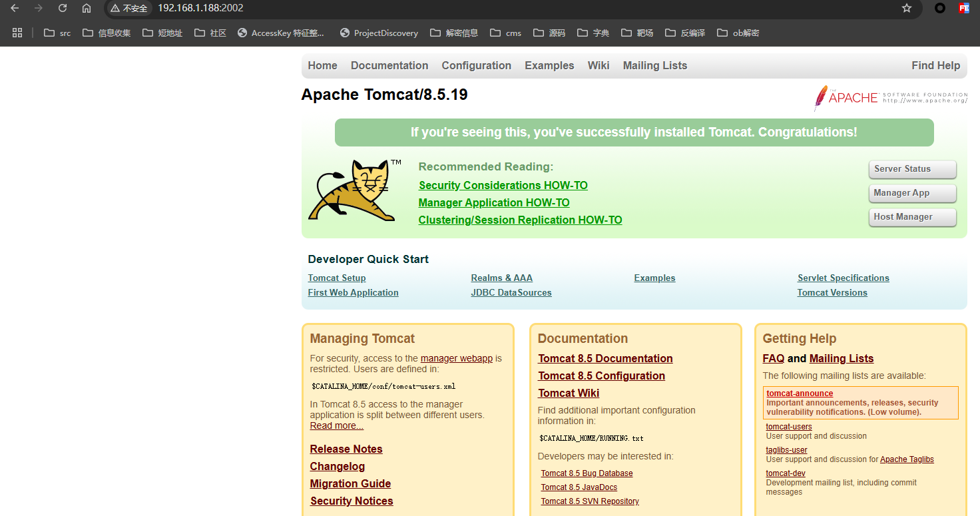Click the bookmark star icon
The width and height of the screenshot is (980, 516).
click(906, 9)
